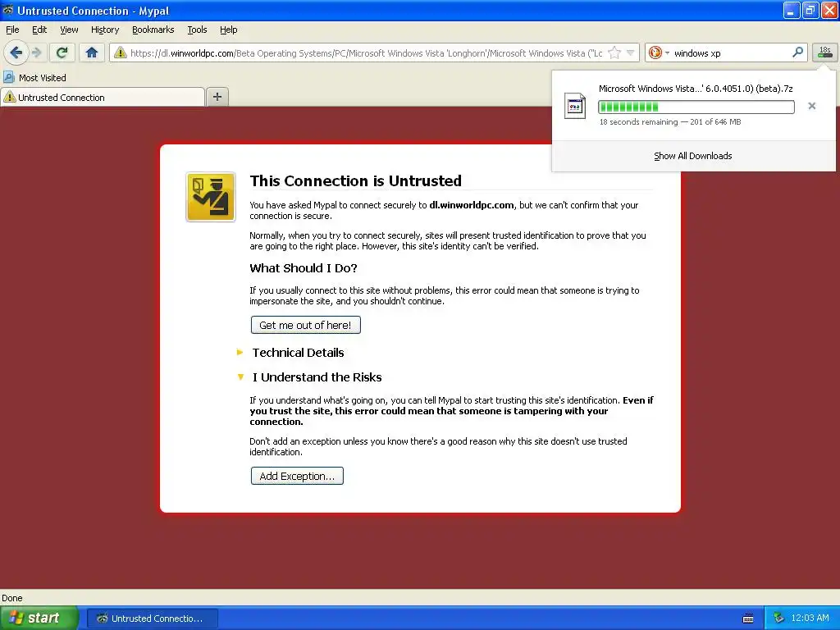
Task: Go back with the Back arrow button
Action: 16,52
